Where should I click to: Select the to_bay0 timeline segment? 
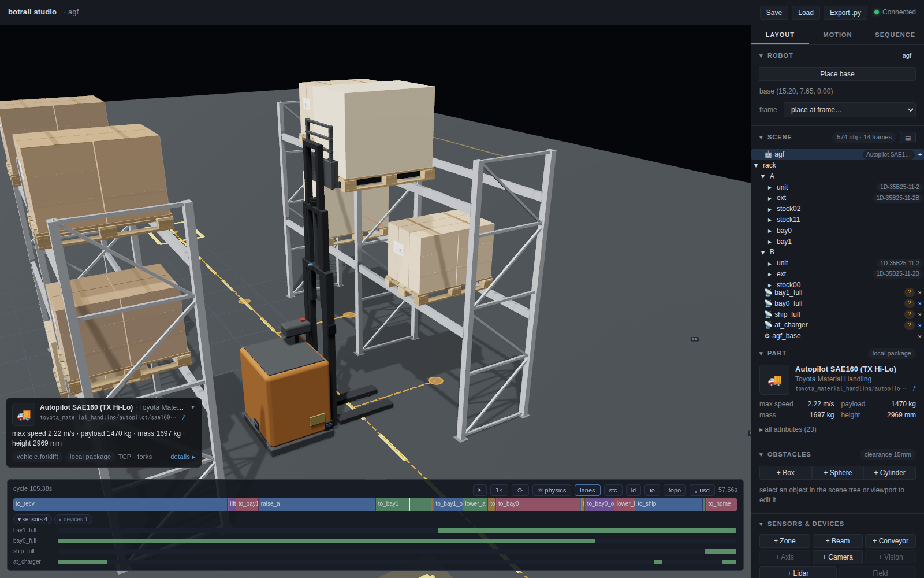tap(538, 504)
